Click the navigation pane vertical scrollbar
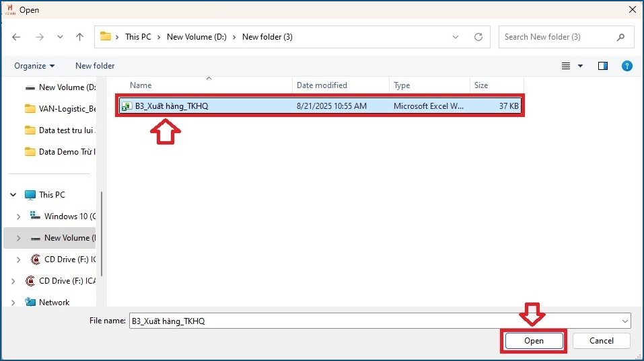Viewport: 644px width, 361px height. (x=102, y=229)
